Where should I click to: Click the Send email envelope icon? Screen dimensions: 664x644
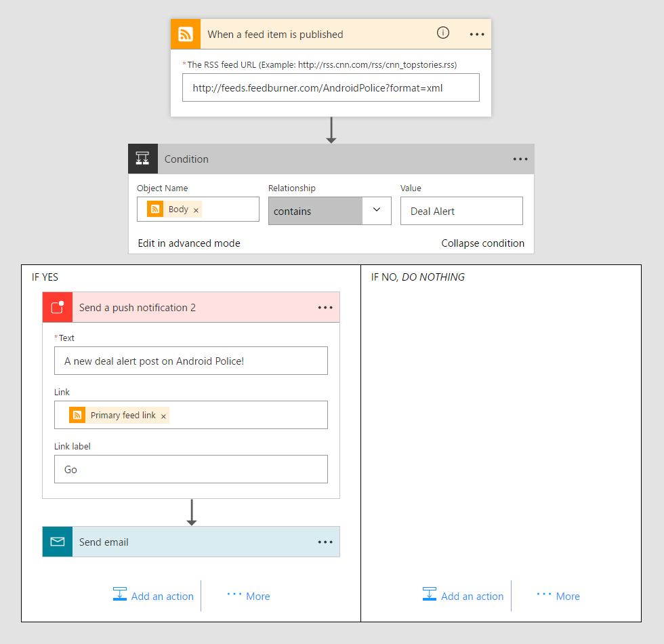click(x=57, y=542)
